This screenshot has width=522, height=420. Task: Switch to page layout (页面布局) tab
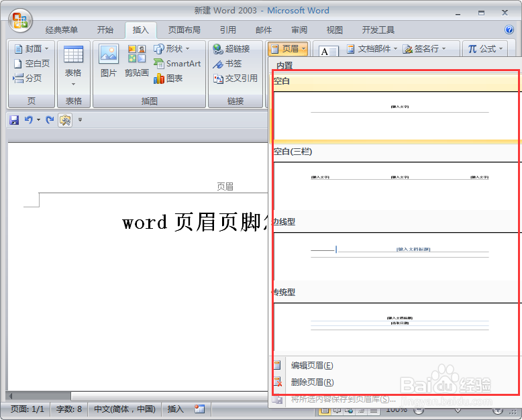184,30
